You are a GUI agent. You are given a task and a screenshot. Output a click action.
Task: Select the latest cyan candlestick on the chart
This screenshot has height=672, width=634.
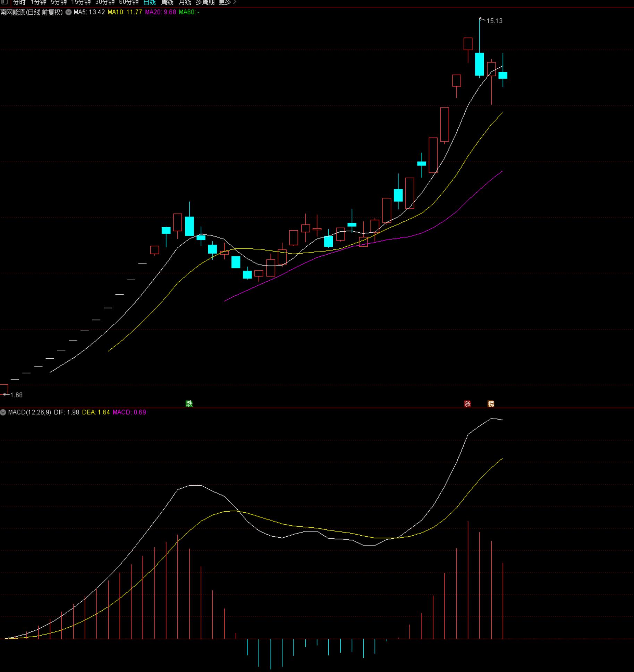503,75
